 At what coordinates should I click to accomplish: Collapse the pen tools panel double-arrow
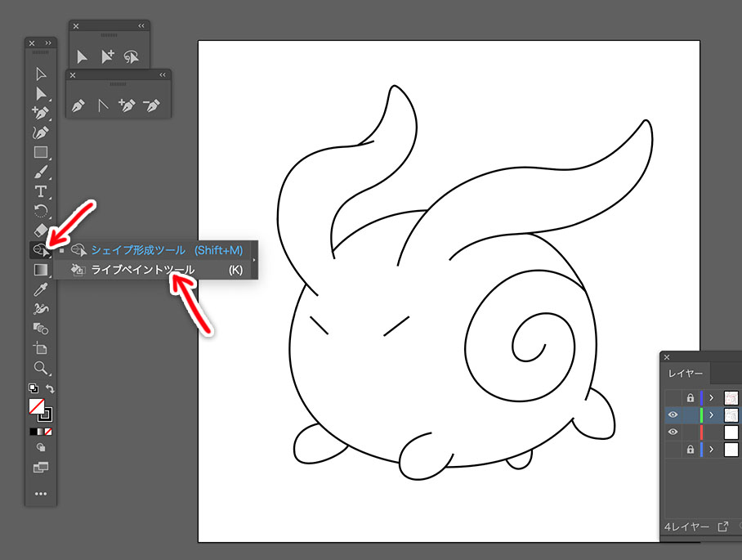pos(163,74)
